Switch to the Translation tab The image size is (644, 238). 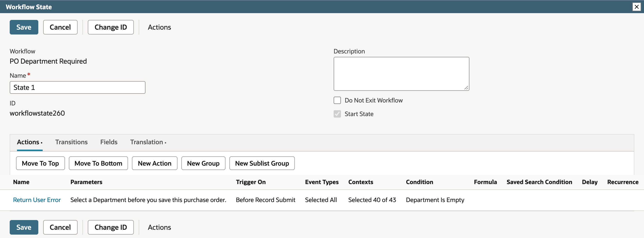(148, 142)
